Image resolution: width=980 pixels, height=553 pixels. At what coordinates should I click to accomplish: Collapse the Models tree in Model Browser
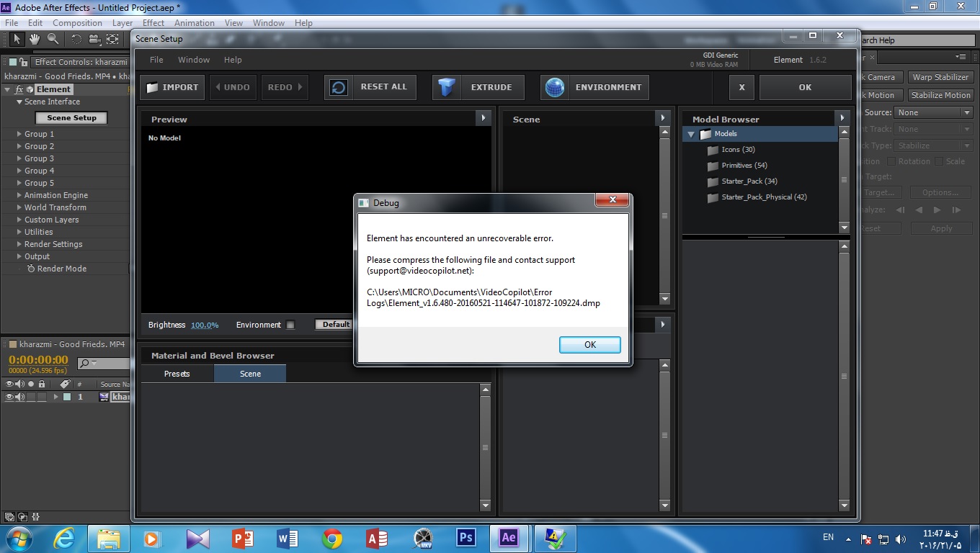(x=691, y=134)
